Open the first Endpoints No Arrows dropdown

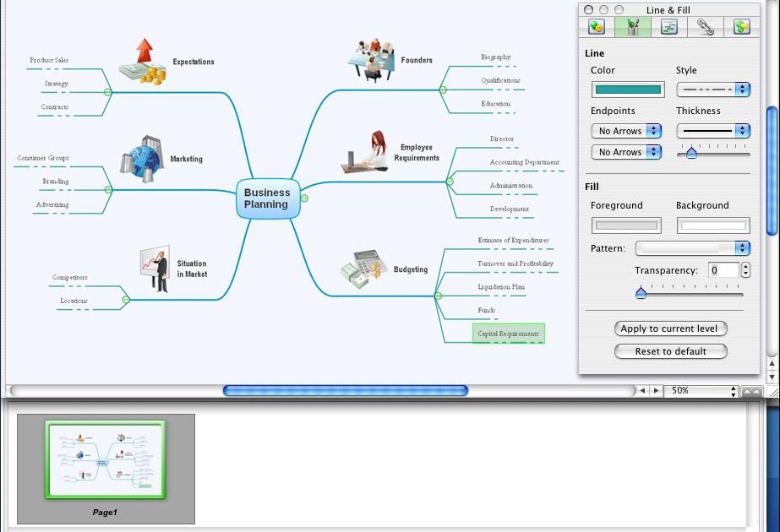coord(626,131)
